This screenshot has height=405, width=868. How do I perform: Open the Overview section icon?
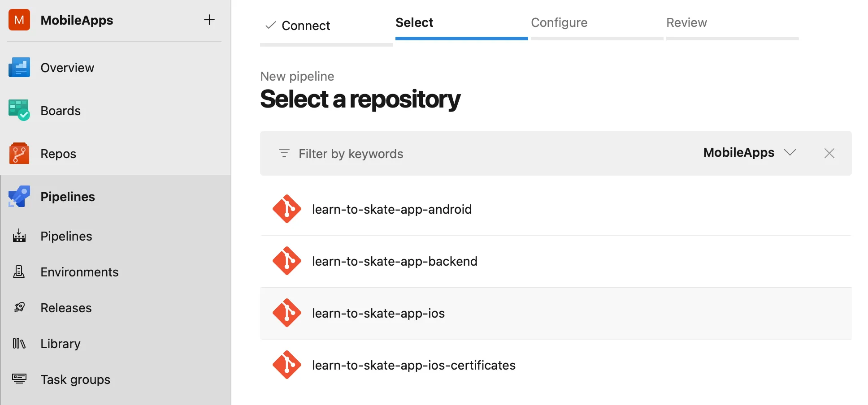click(x=19, y=67)
